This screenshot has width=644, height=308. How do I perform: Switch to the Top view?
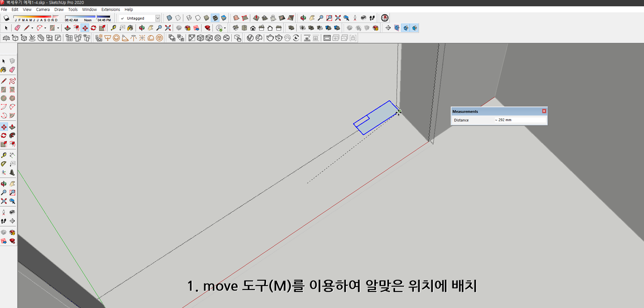click(x=244, y=28)
